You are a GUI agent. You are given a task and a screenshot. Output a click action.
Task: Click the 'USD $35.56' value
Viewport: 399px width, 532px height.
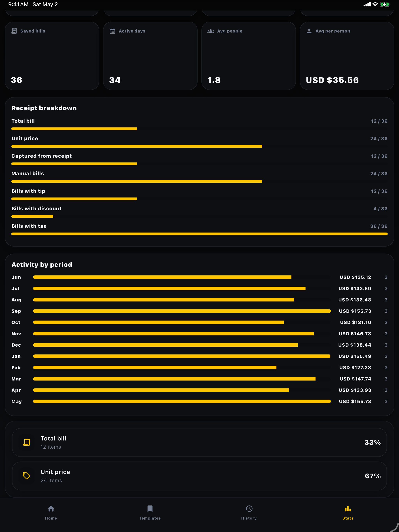point(332,80)
